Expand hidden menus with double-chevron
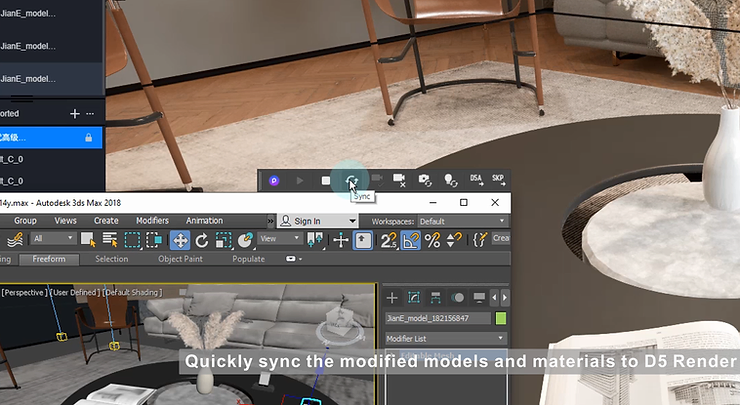 point(270,221)
